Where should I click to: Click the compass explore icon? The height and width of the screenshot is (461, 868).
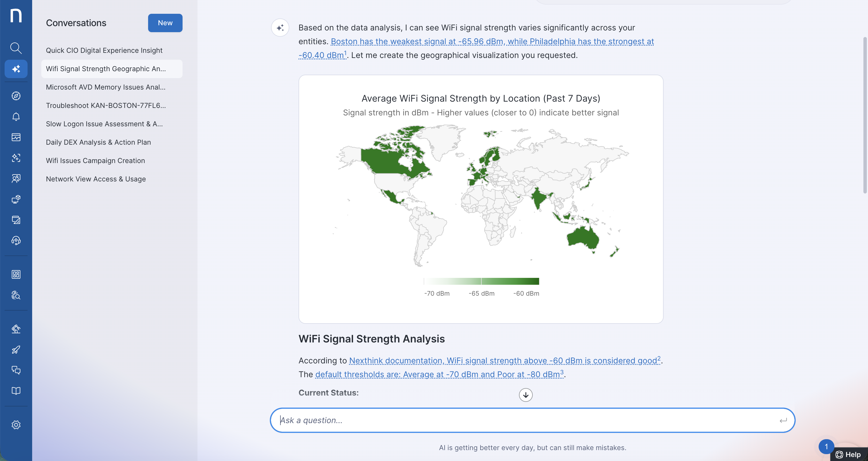(16, 96)
